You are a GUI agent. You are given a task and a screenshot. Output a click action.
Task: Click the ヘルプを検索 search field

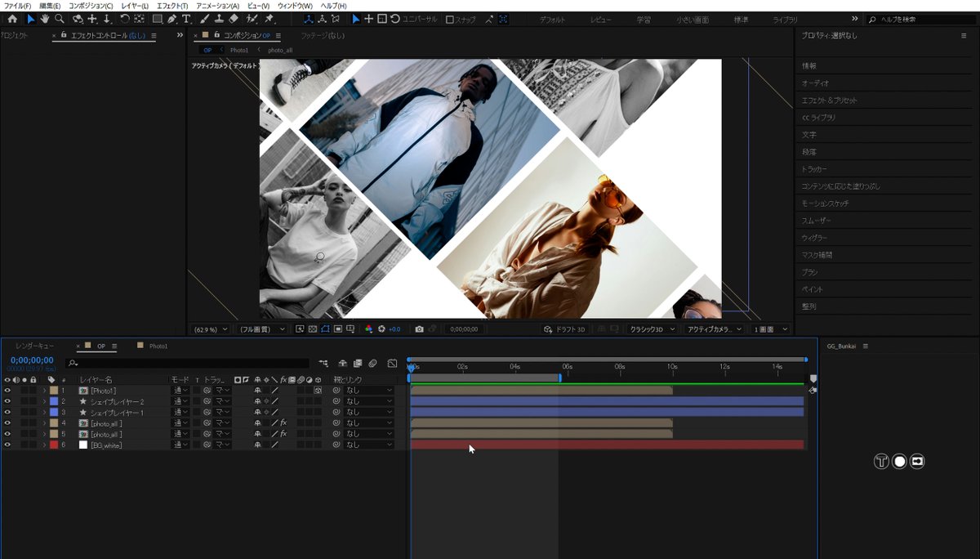(921, 19)
